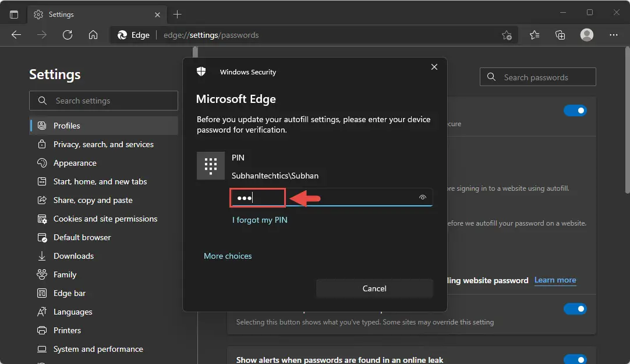Go back using the back arrow
The width and height of the screenshot is (630, 364).
pos(16,35)
